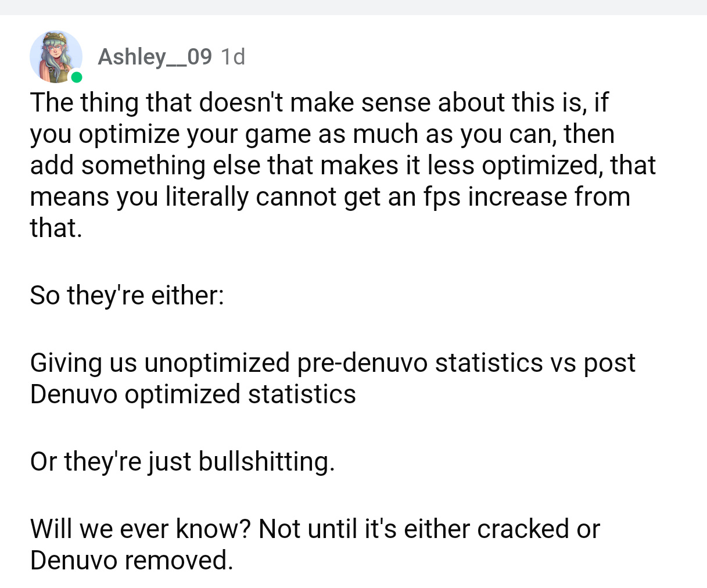Click the "Denuvo optimized statistics" line
Screen dimensions: 707x588
(193, 394)
